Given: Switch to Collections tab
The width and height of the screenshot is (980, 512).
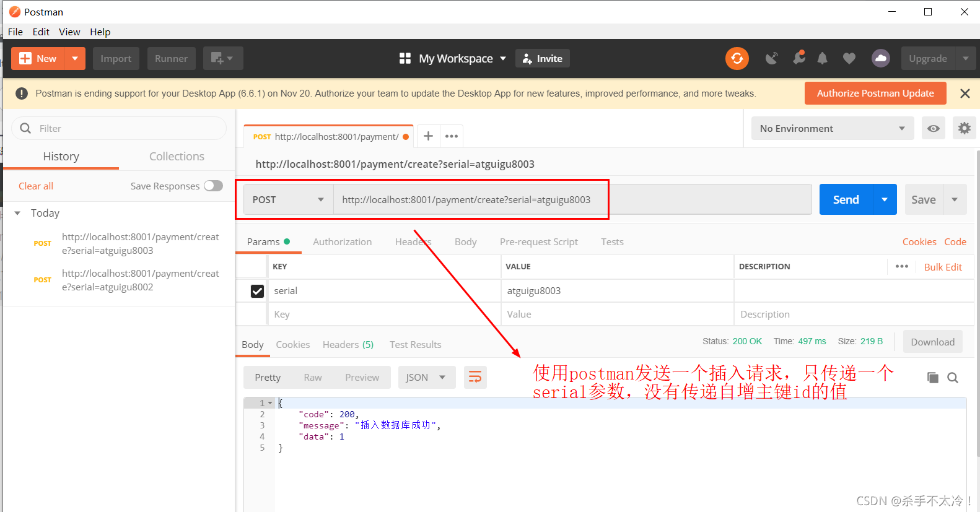Looking at the screenshot, I should pyautogui.click(x=177, y=156).
